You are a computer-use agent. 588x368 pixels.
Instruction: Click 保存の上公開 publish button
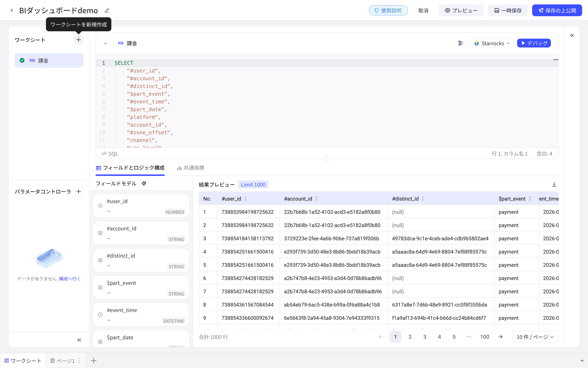[x=557, y=10]
